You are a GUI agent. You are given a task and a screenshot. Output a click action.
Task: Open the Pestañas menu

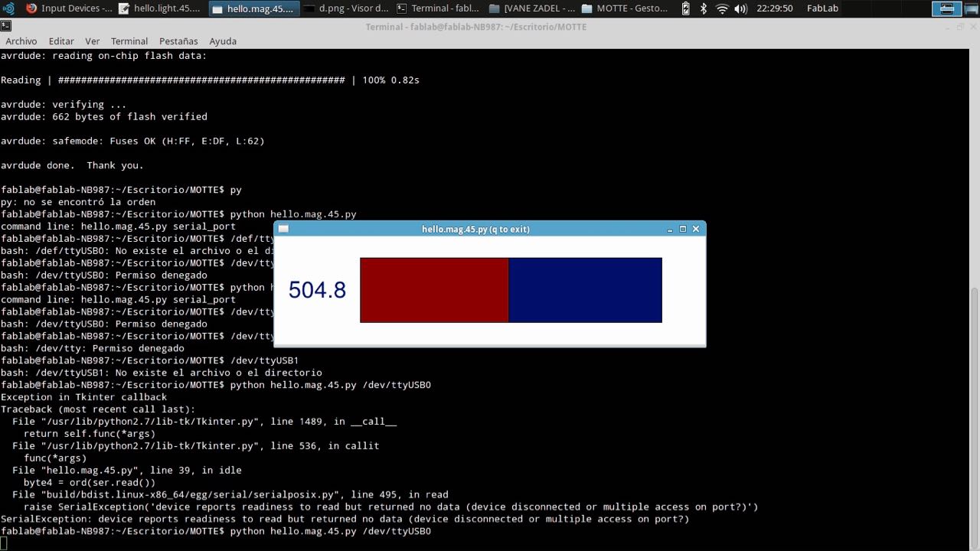coord(178,41)
